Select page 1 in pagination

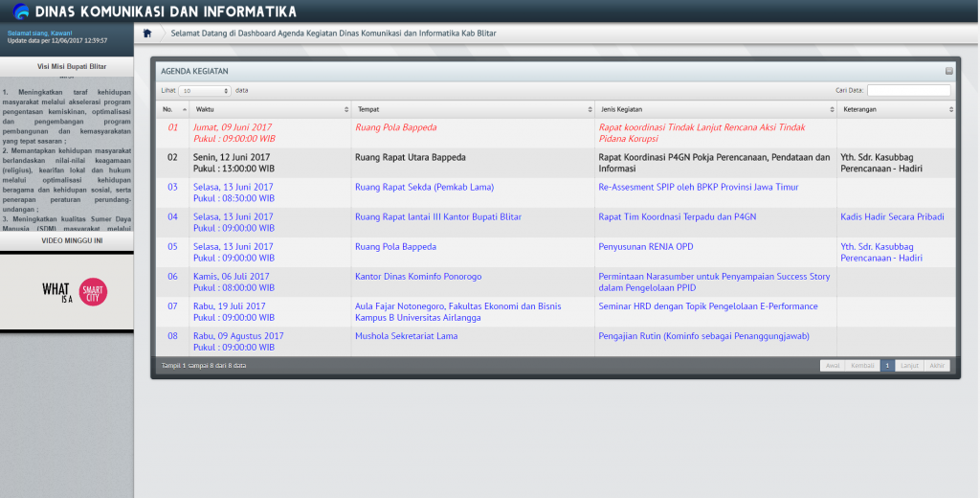pyautogui.click(x=887, y=366)
